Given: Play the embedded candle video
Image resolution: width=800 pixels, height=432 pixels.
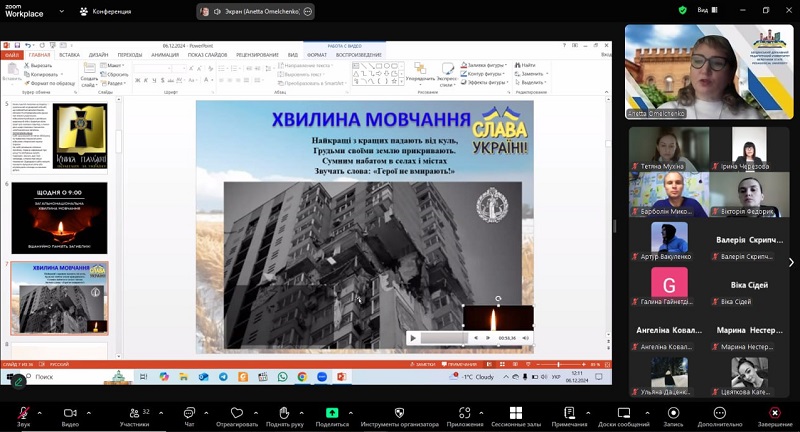Looking at the screenshot, I should click(x=413, y=338).
